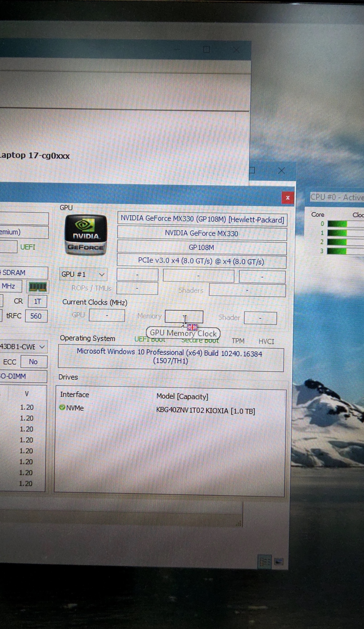This screenshot has width=364, height=629.
Task: Click the Secure Boot indicator
Action: tap(200, 340)
